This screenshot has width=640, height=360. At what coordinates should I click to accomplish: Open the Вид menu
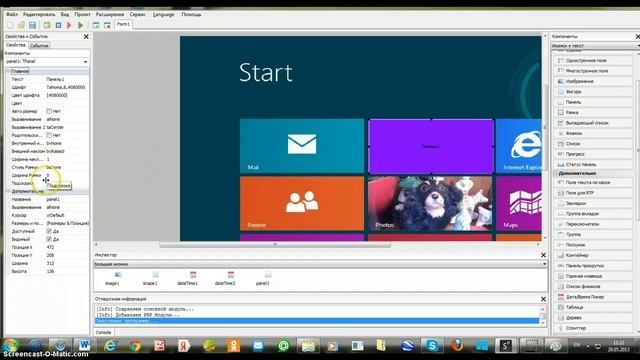click(65, 14)
